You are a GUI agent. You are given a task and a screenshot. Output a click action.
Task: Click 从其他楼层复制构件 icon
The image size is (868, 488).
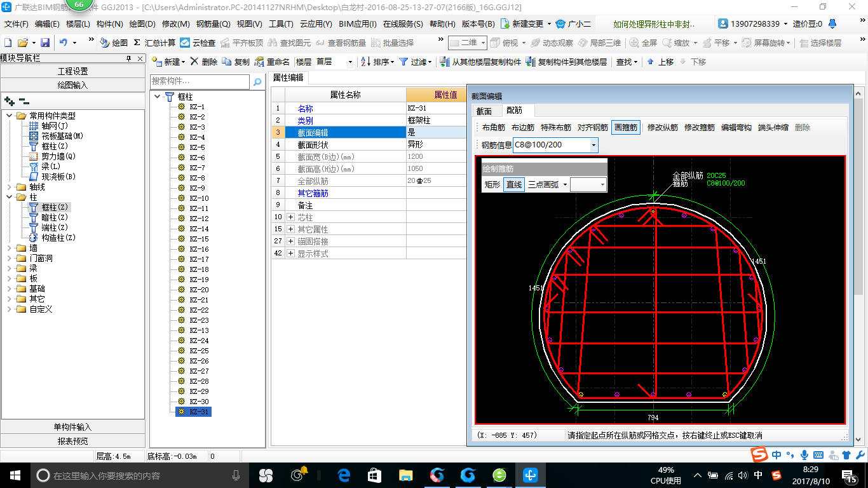tap(444, 62)
